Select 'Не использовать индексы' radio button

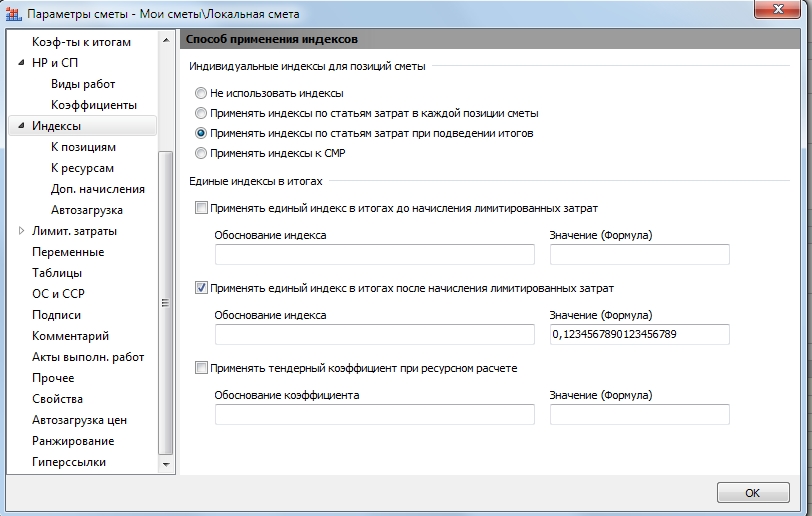point(200,93)
